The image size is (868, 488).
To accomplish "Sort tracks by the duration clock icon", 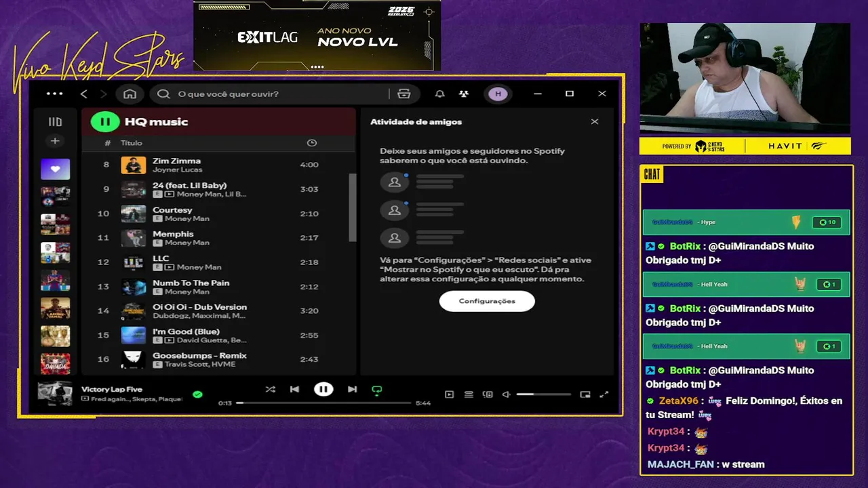I will tap(311, 143).
